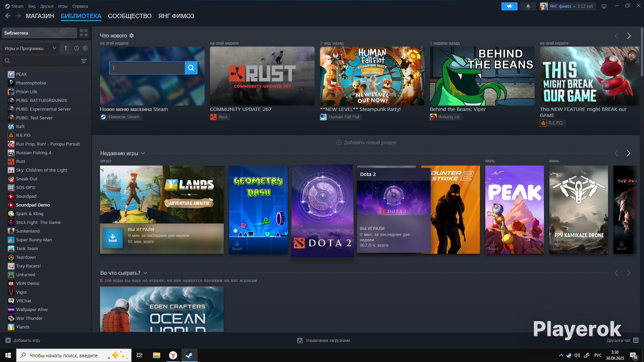Open advanced library filter options
Screen dimensions: 644x362
(x=84, y=61)
